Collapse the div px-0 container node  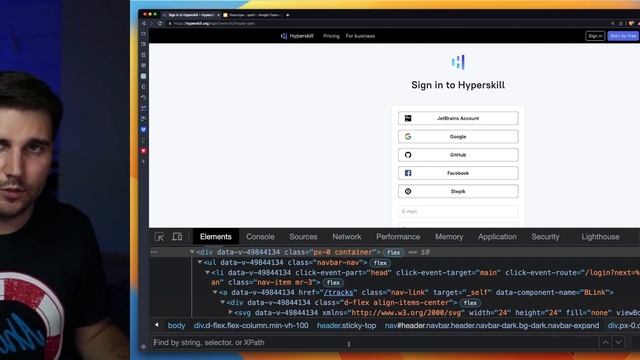click(192, 252)
